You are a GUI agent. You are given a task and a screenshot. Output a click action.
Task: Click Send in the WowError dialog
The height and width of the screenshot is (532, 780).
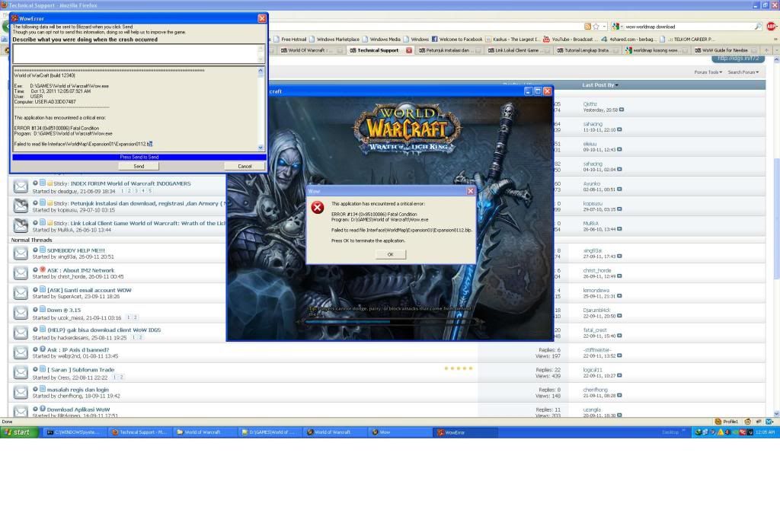139,166
